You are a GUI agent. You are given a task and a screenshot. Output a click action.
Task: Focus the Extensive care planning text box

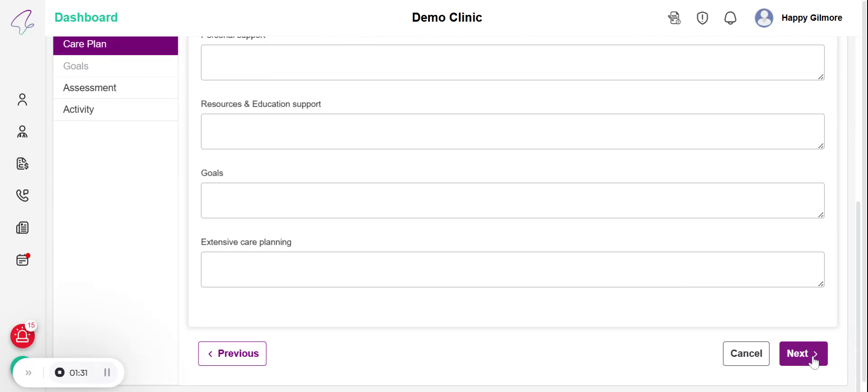pos(512,270)
